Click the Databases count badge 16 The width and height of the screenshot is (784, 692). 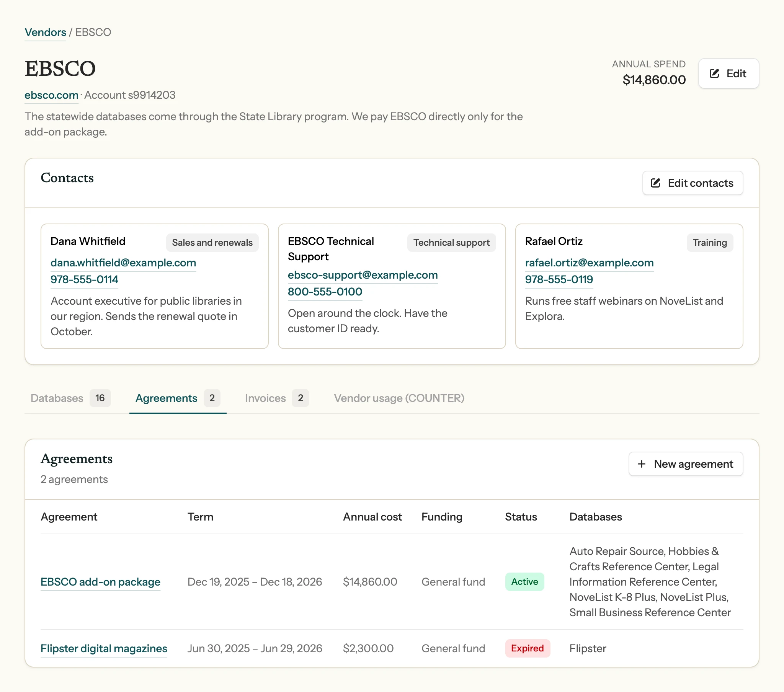100,398
